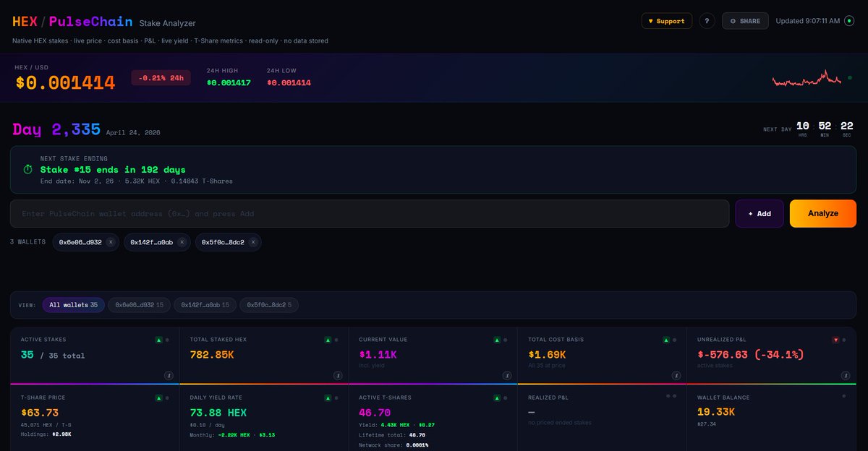This screenshot has width=868, height=451.
Task: Click the green up-arrow on Daily Yield Rate card
Action: (x=328, y=398)
